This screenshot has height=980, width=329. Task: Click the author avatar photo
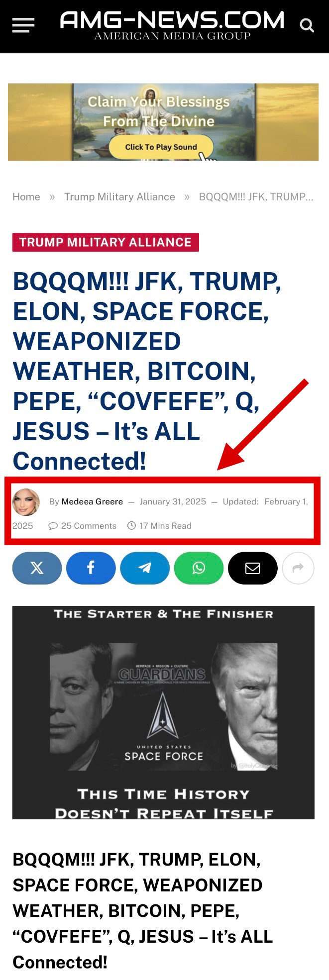pyautogui.click(x=26, y=502)
